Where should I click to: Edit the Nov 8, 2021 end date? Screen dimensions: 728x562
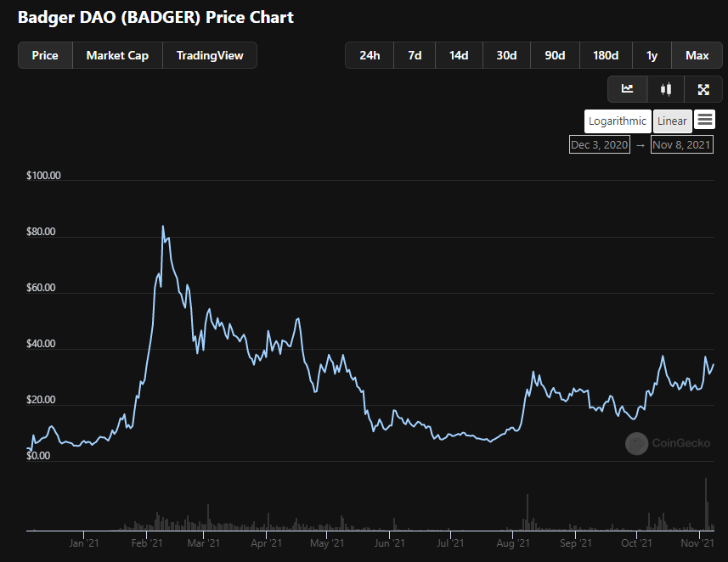tap(681, 145)
